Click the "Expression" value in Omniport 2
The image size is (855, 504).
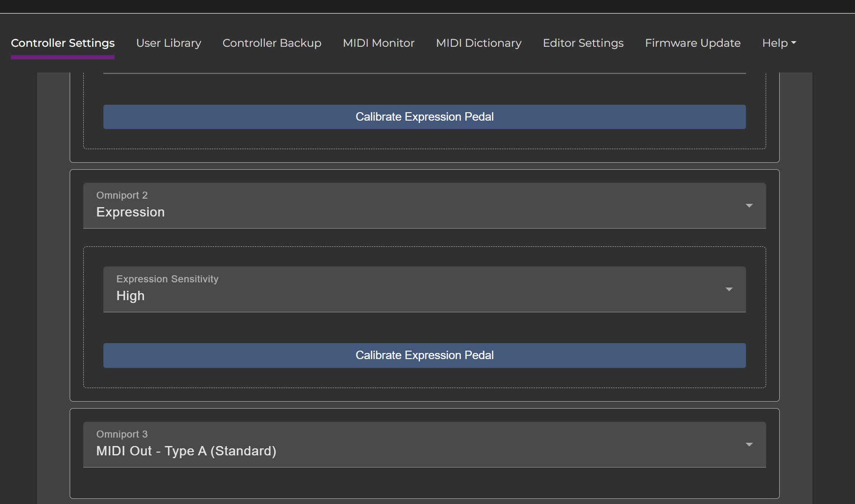pyautogui.click(x=130, y=212)
